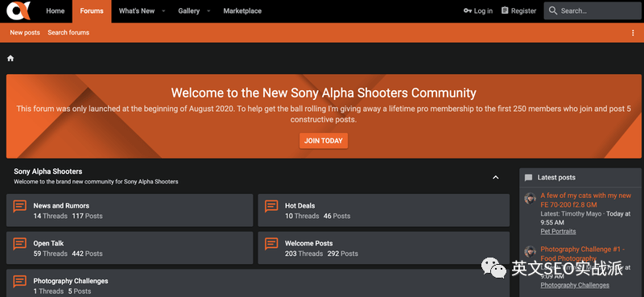This screenshot has height=297, width=644.
Task: Click avatar next to cats thread
Action: [530, 199]
